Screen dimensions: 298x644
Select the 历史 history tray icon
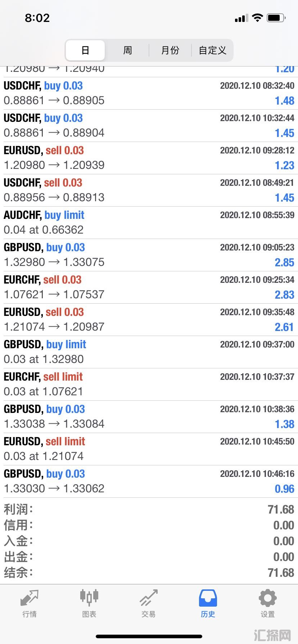click(x=208, y=598)
